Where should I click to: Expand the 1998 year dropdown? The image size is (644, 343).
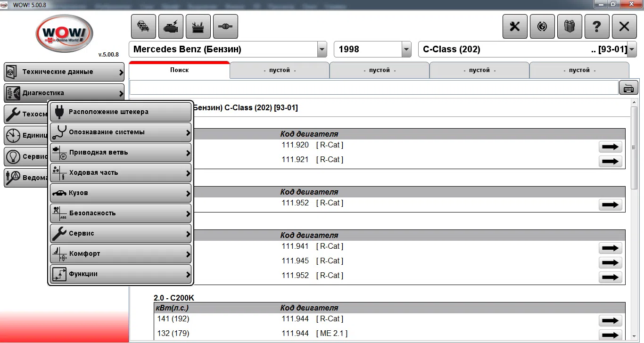coord(405,49)
